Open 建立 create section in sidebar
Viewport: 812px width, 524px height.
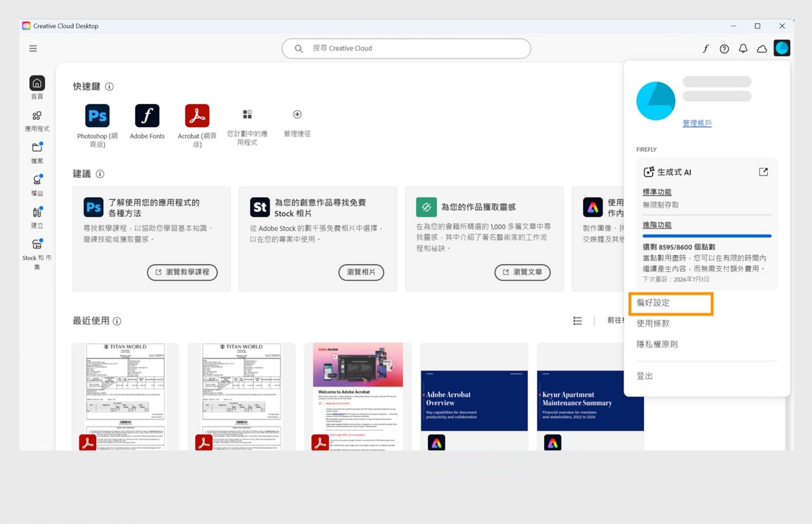pyautogui.click(x=37, y=218)
